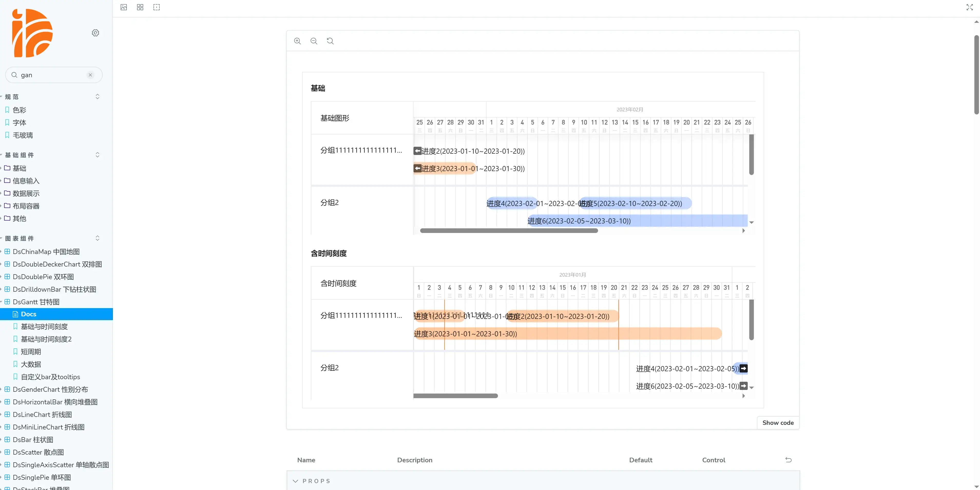Click left arrow beside 进度2 bar

tap(417, 151)
